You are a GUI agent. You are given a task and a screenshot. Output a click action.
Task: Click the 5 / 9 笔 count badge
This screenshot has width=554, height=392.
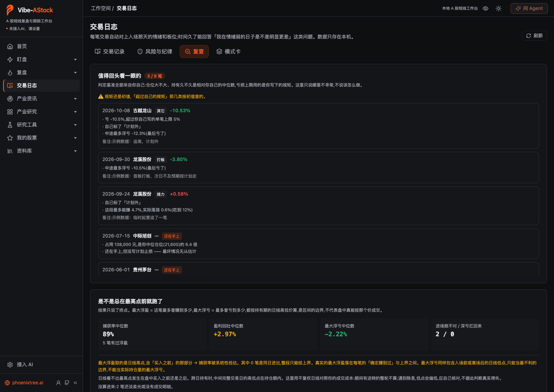click(155, 76)
